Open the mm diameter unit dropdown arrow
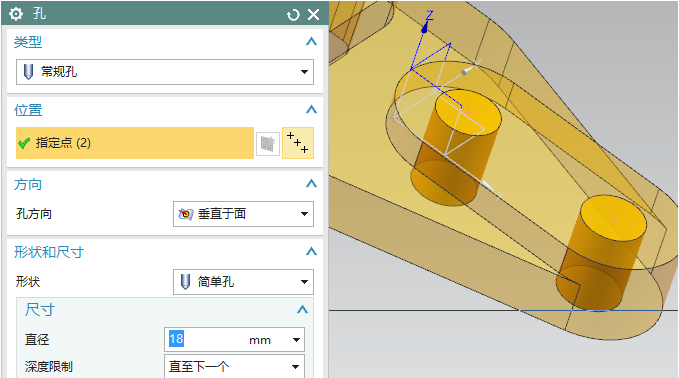The image size is (679, 378). [x=296, y=340]
